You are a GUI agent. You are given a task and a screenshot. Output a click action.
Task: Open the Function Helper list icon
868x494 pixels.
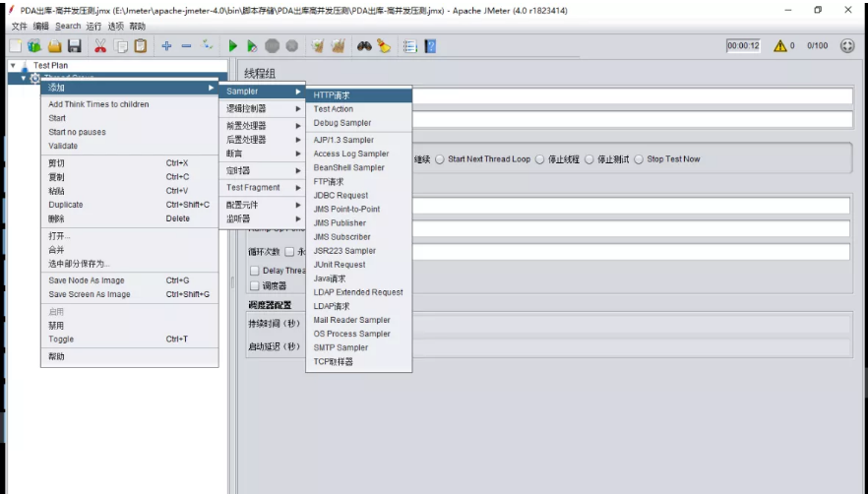point(409,46)
